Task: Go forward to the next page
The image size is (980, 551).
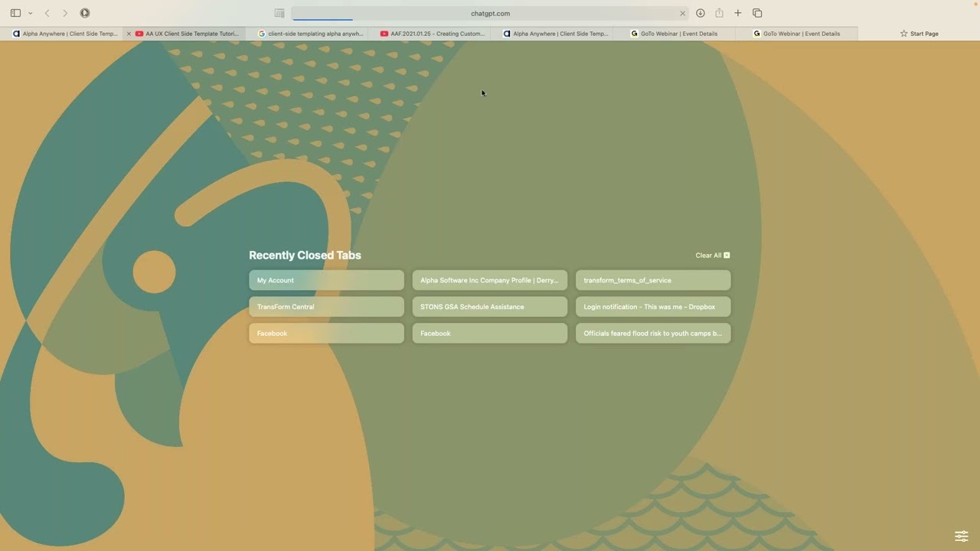Action: pyautogui.click(x=65, y=13)
